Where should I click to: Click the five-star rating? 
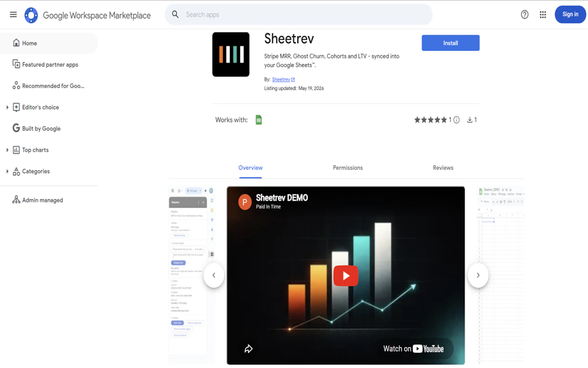click(430, 120)
